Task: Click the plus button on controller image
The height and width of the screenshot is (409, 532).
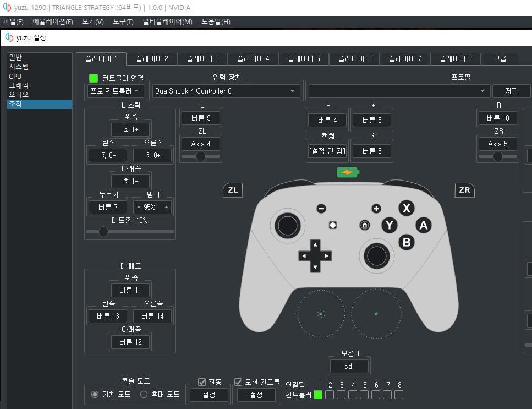Action: pos(376,209)
